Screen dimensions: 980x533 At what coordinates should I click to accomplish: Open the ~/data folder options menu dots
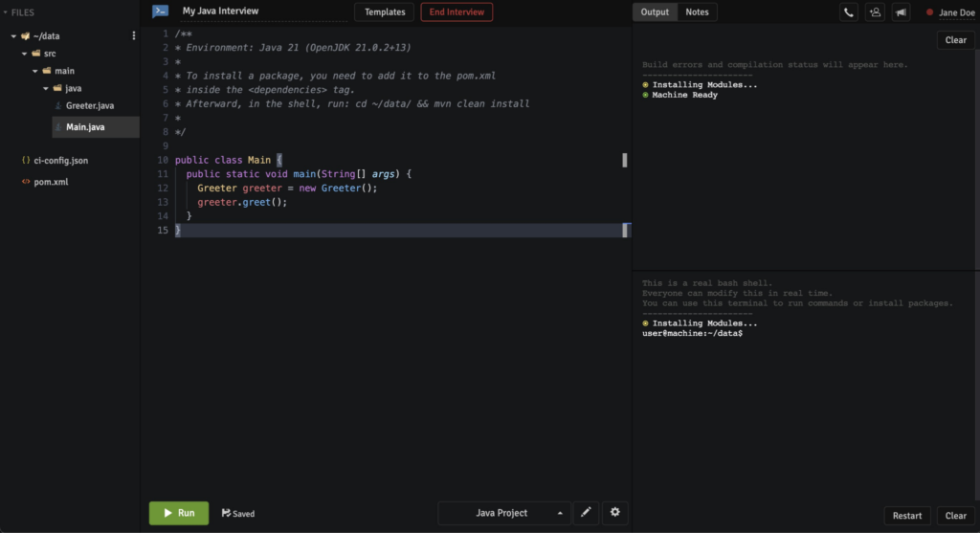[x=133, y=35]
